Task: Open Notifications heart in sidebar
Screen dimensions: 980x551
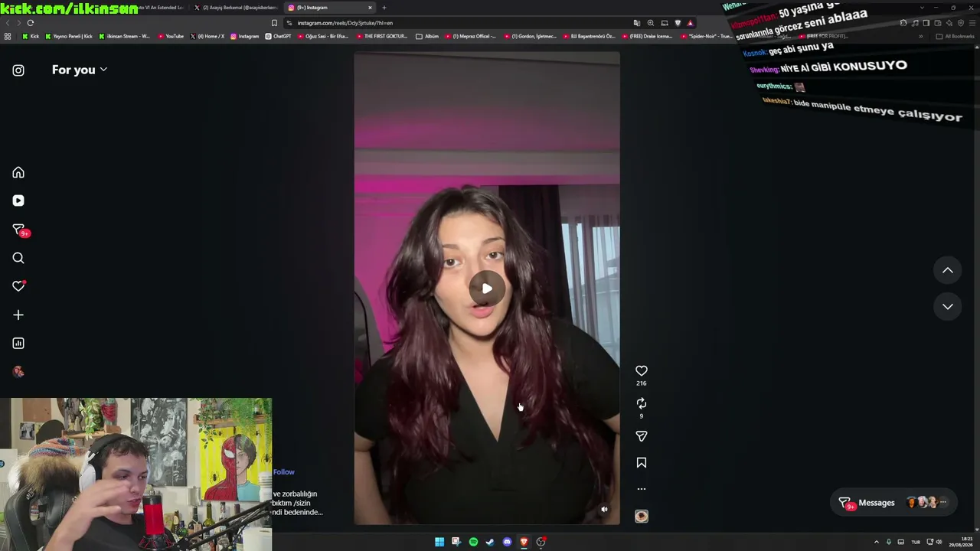Action: (x=18, y=286)
